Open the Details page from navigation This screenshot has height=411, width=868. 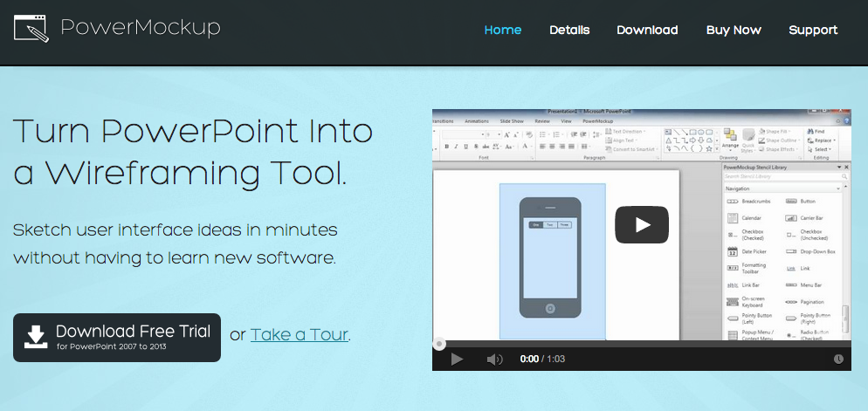pos(569,30)
